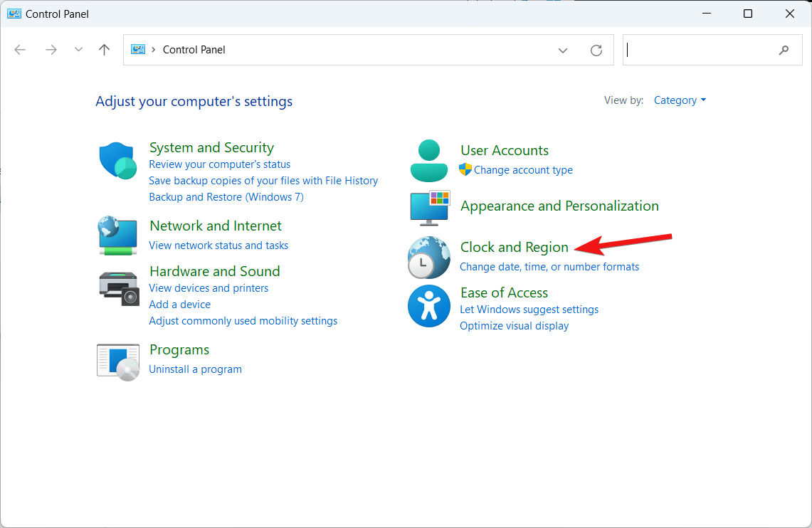
Task: Open the Ease of Access icon
Action: [429, 306]
